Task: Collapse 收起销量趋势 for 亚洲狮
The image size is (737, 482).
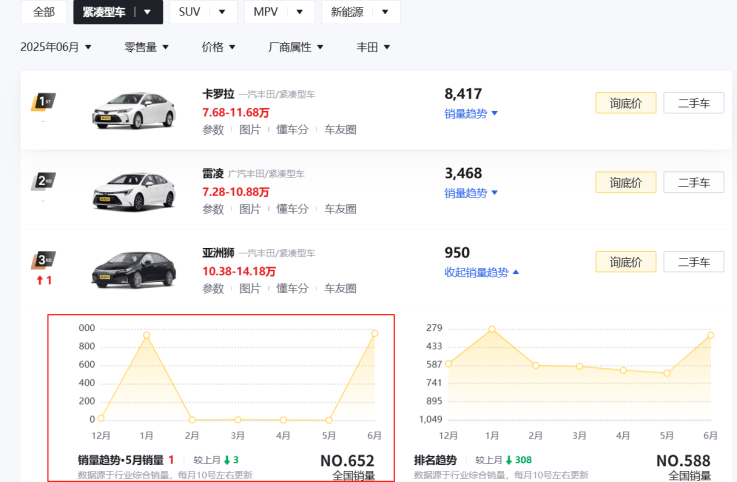Action: pyautogui.click(x=482, y=272)
